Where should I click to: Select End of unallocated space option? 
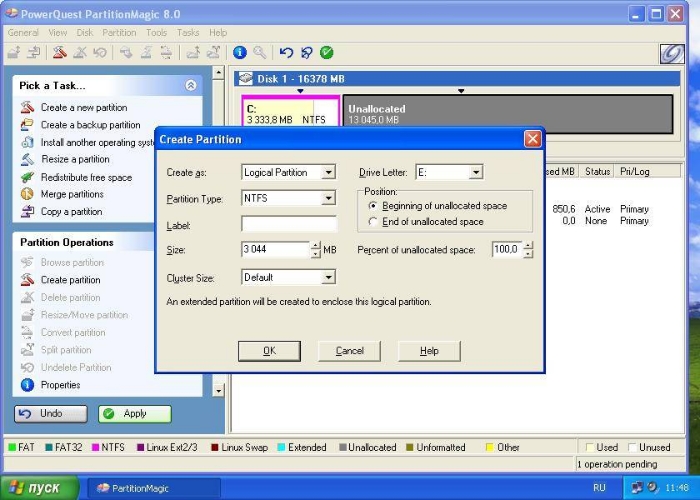point(374,222)
